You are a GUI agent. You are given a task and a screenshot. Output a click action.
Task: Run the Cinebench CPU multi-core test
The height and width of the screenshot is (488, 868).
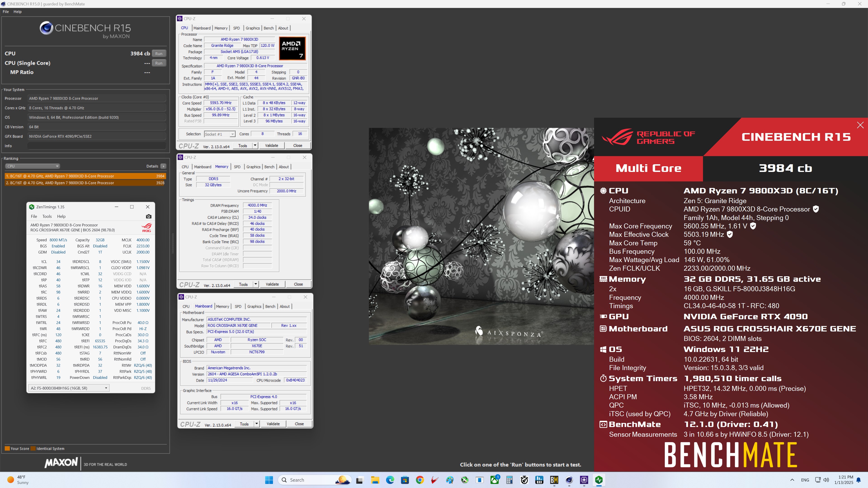pyautogui.click(x=159, y=54)
